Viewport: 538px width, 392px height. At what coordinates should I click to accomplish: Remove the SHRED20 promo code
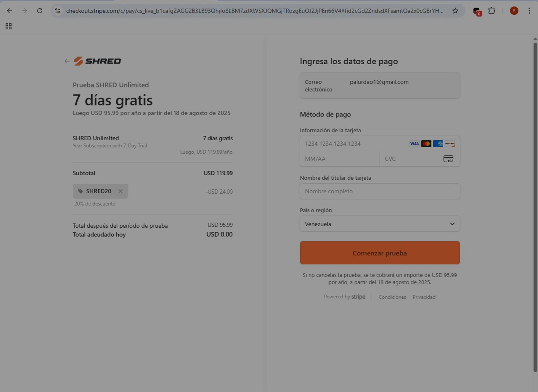click(121, 191)
